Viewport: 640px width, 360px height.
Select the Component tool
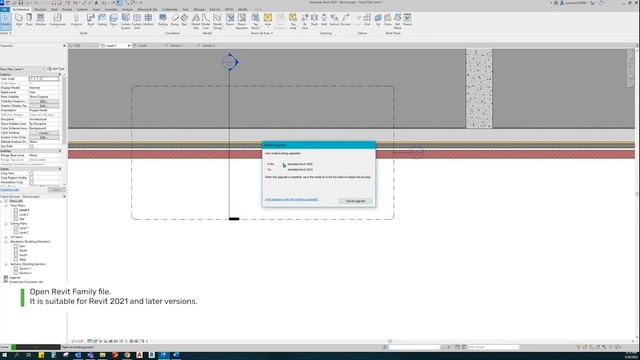(57, 20)
